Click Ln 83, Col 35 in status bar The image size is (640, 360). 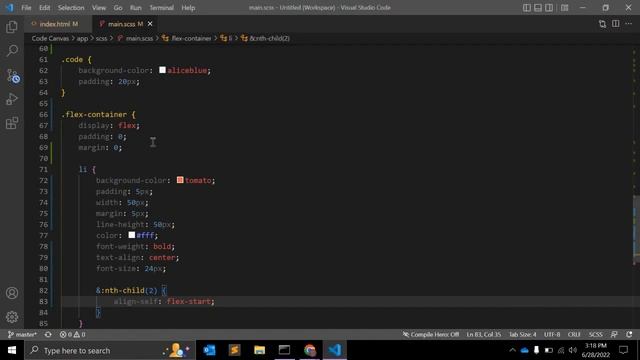pos(484,334)
